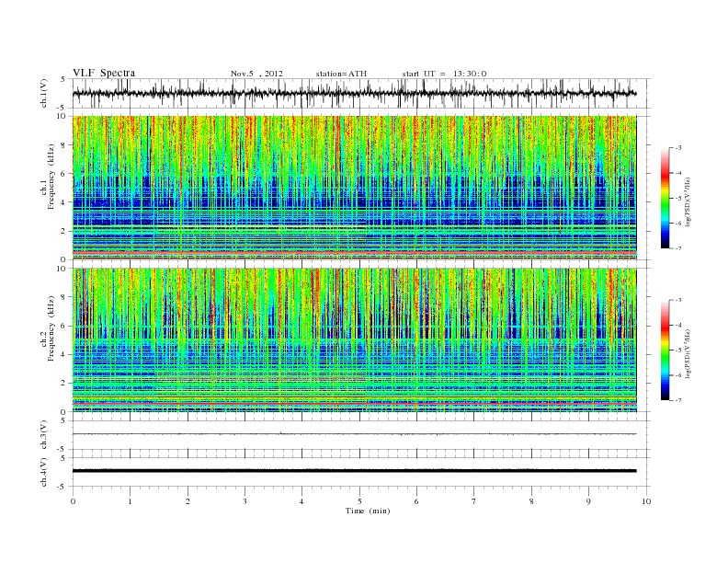This screenshot has width=728, height=563.
Task: Click time axis tick label 6
Action: click(416, 501)
